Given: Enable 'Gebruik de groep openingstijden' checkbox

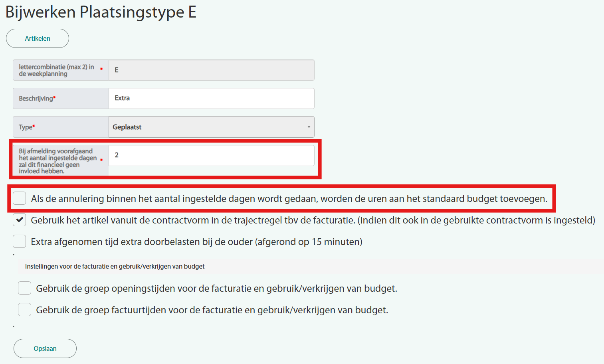Looking at the screenshot, I should point(25,288).
